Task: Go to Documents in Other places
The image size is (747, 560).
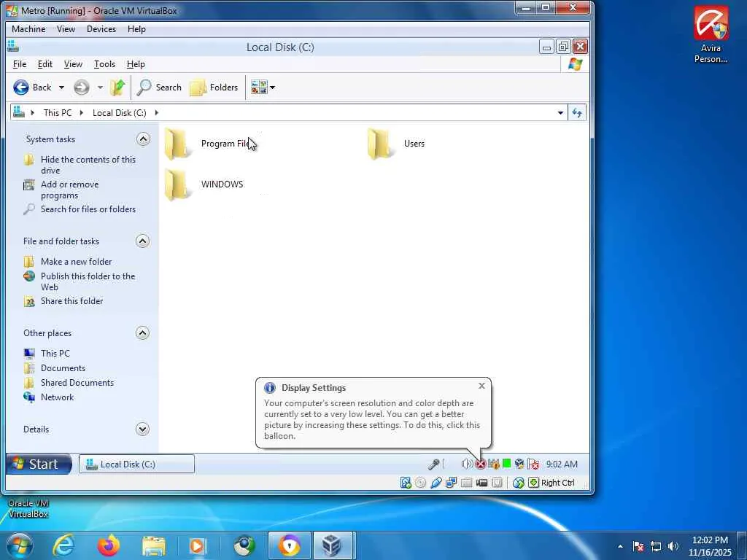Action: click(x=63, y=368)
